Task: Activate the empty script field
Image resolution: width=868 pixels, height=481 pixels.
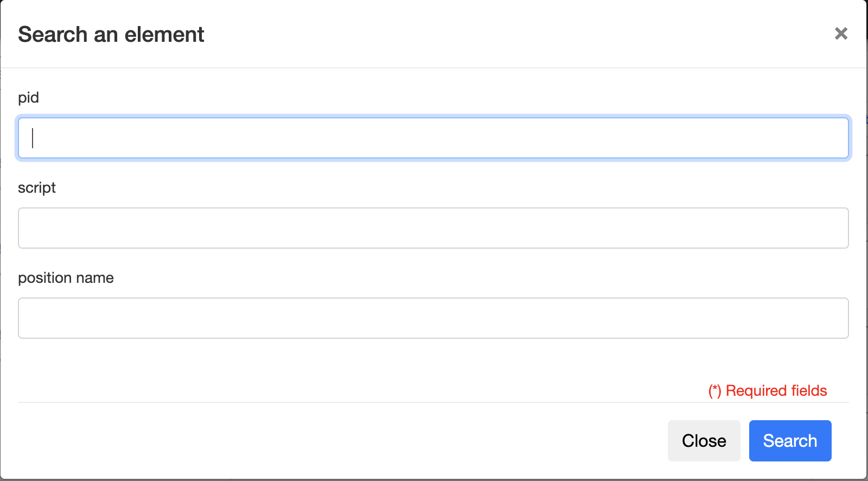Action: [433, 228]
